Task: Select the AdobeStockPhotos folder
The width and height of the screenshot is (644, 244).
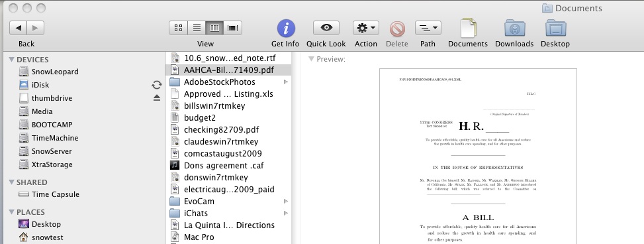Action: click(x=229, y=82)
